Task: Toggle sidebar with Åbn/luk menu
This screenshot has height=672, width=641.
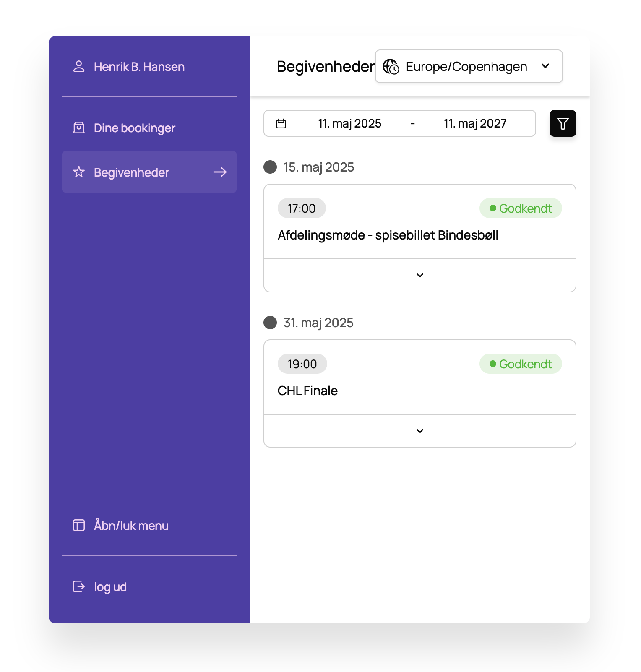Action: [x=131, y=526]
